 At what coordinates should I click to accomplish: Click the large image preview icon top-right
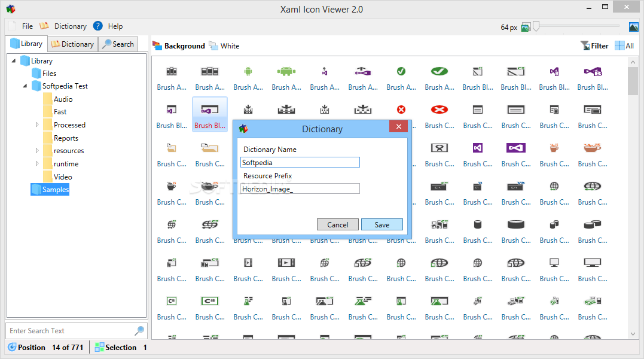[x=633, y=26]
